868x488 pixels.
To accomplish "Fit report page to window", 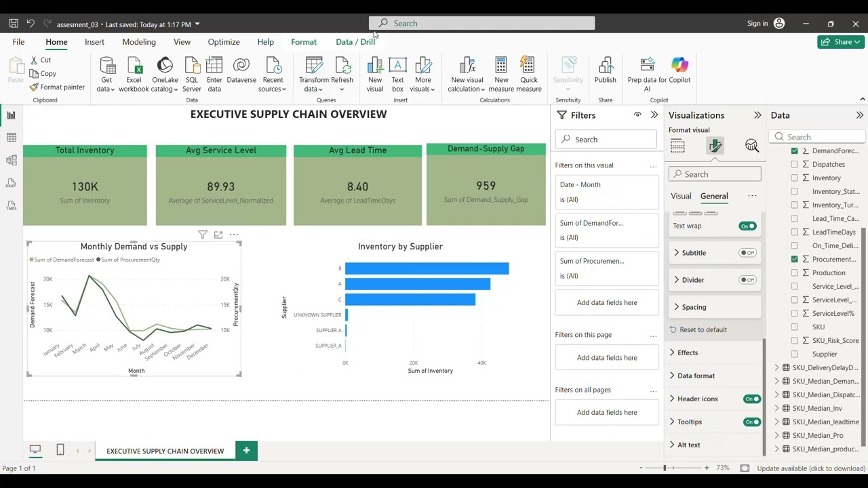I will (745, 468).
